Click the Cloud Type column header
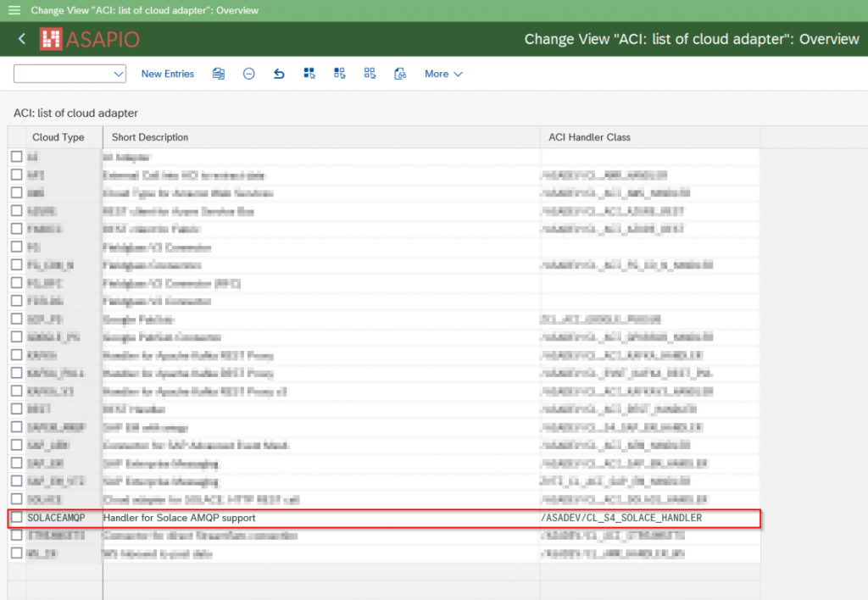This screenshot has height=600, width=868. pyautogui.click(x=58, y=137)
